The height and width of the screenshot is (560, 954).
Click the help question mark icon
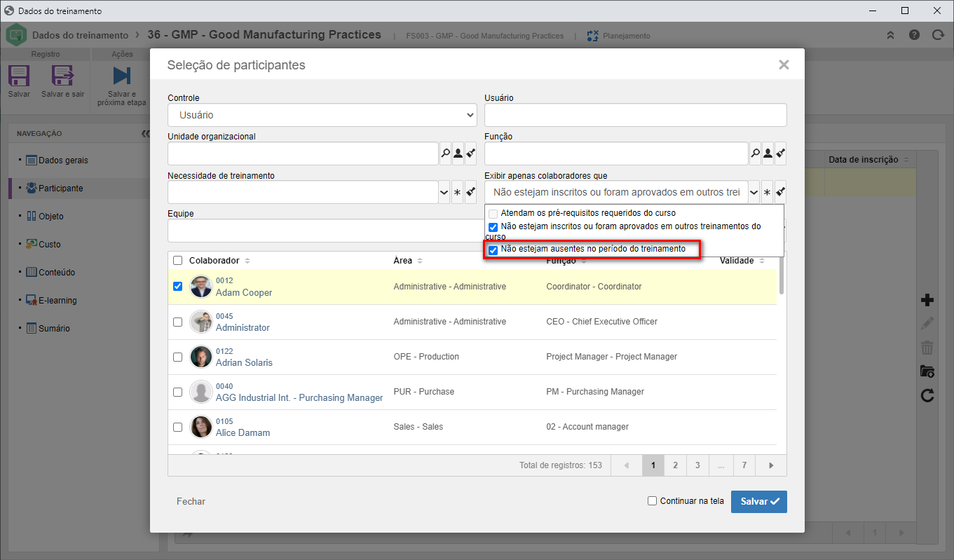[915, 35]
